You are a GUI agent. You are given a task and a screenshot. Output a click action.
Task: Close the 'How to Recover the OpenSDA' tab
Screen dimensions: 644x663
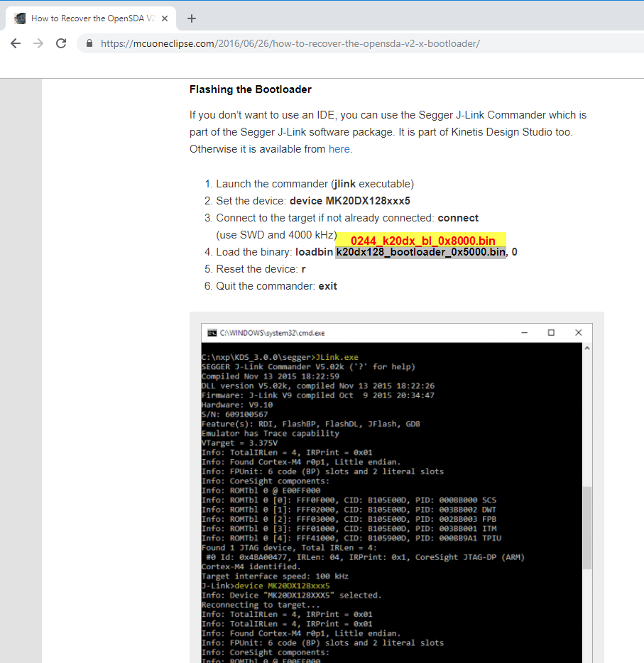[165, 18]
